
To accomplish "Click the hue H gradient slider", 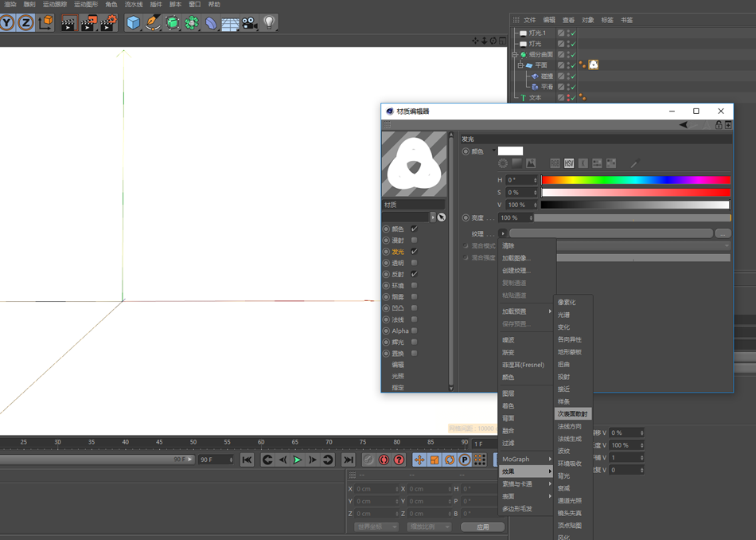I will [636, 180].
